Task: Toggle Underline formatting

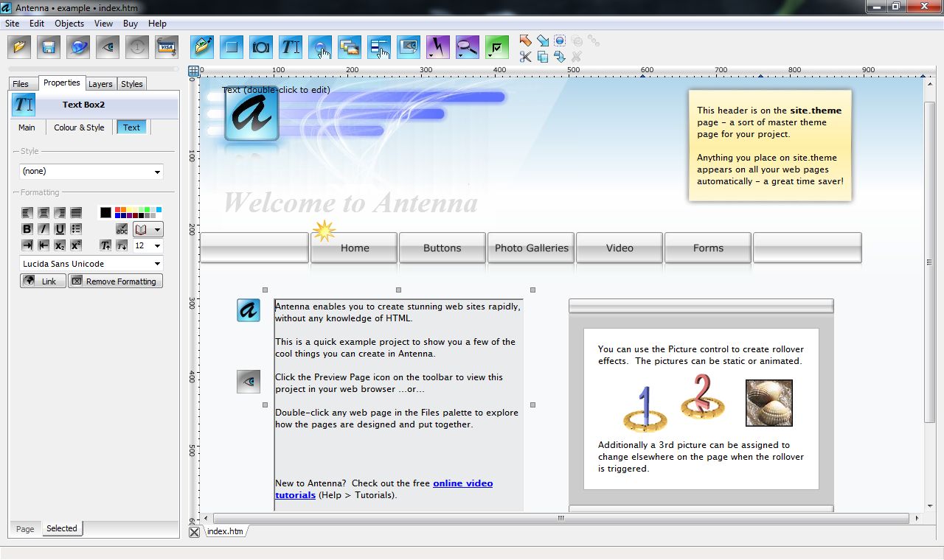Action: click(x=60, y=229)
